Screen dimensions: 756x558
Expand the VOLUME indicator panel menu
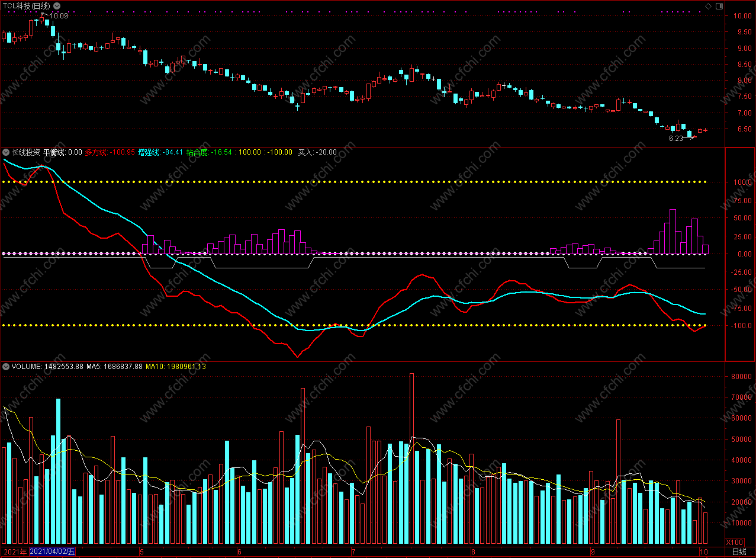pyautogui.click(x=6, y=367)
